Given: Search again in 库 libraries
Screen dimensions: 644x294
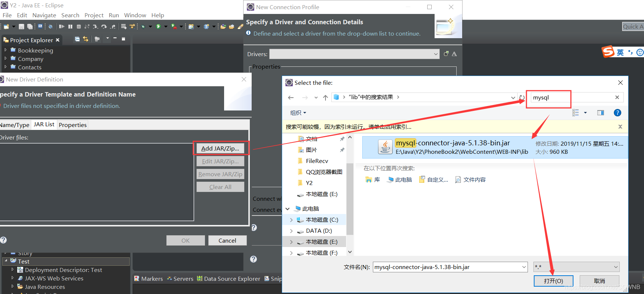Looking at the screenshot, I should click(x=373, y=179).
